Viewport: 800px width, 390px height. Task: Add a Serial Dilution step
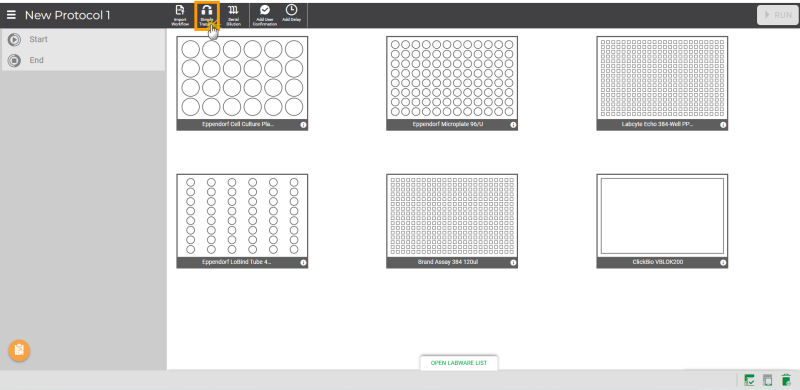233,15
